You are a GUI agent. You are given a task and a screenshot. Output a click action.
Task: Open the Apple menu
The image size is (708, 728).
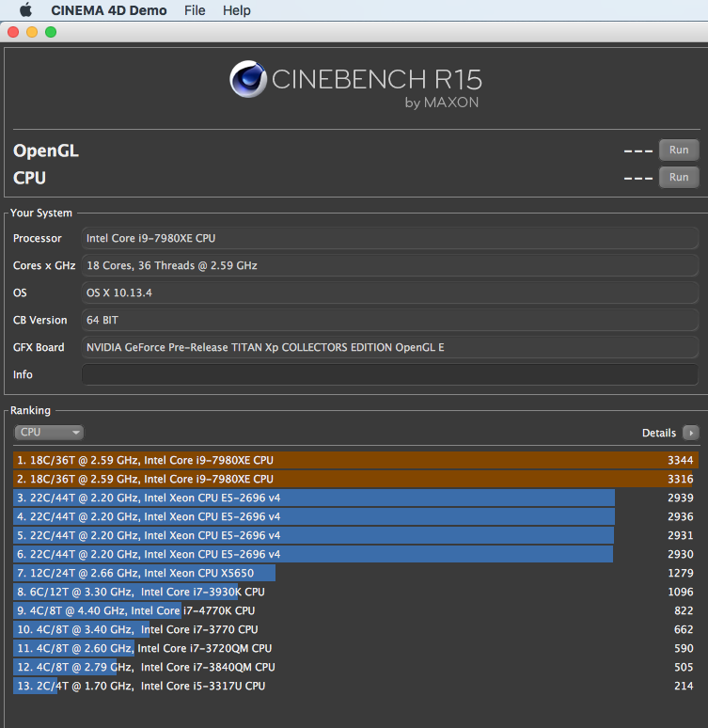pyautogui.click(x=25, y=9)
